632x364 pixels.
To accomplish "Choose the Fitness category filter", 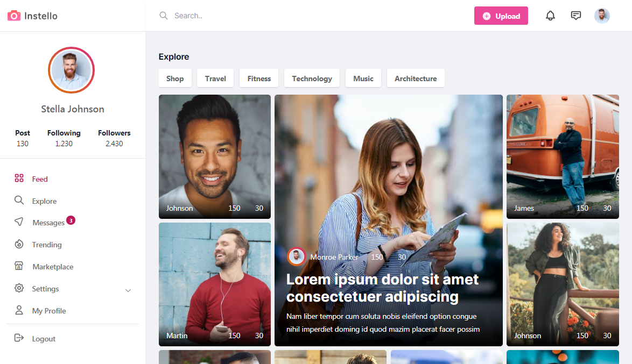I will click(x=259, y=78).
